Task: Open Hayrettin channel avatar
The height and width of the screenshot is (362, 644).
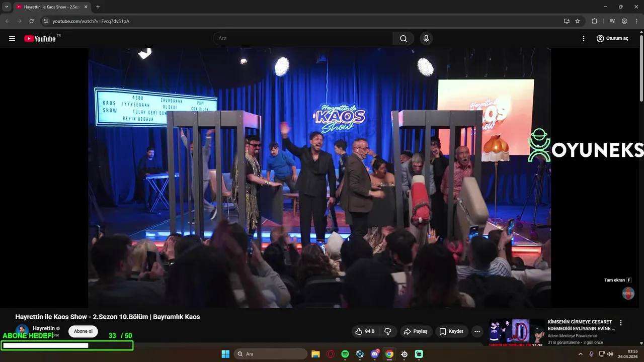Action: pyautogui.click(x=22, y=331)
